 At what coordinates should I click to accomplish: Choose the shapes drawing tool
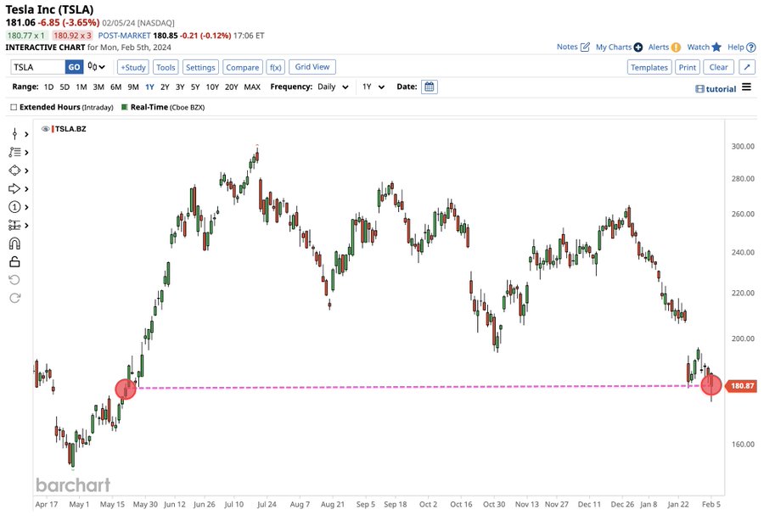(14, 171)
